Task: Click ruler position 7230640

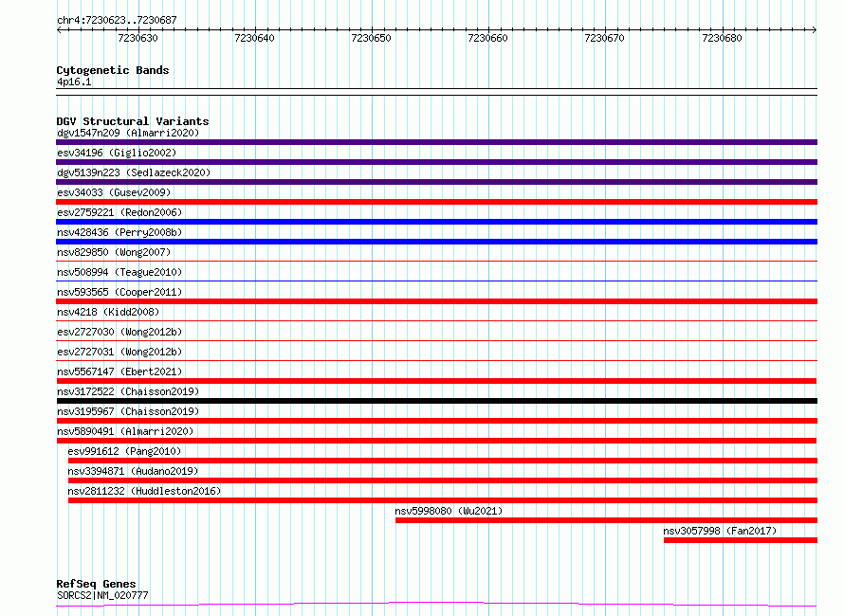Action: pos(254,38)
